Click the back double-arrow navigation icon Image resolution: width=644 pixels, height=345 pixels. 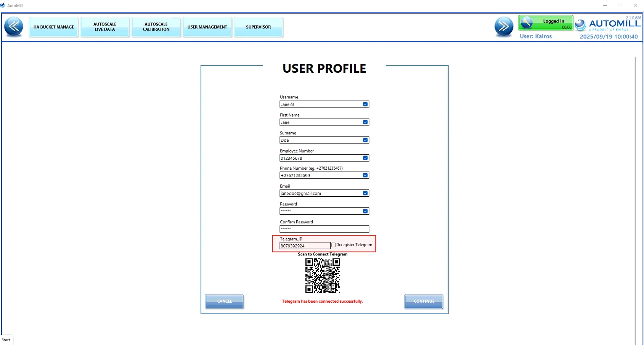(14, 27)
